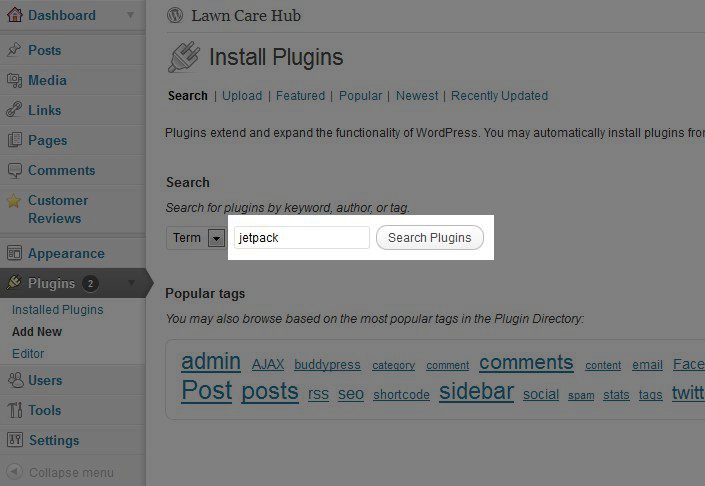Open the Term search type dropdown
The width and height of the screenshot is (705, 486).
(x=216, y=238)
